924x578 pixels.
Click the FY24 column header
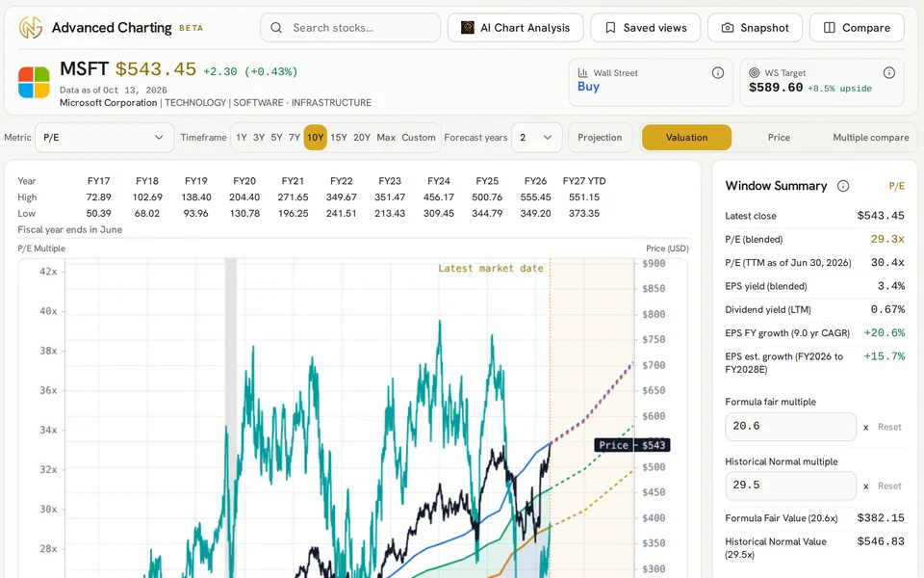(439, 181)
